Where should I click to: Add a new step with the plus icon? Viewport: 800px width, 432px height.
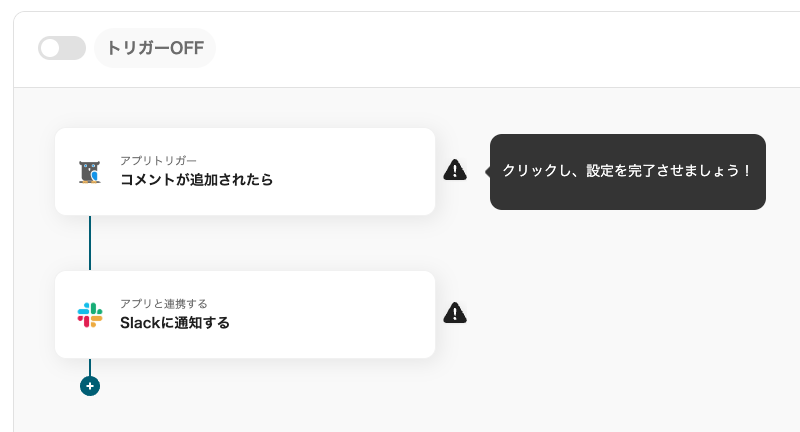[90, 385]
